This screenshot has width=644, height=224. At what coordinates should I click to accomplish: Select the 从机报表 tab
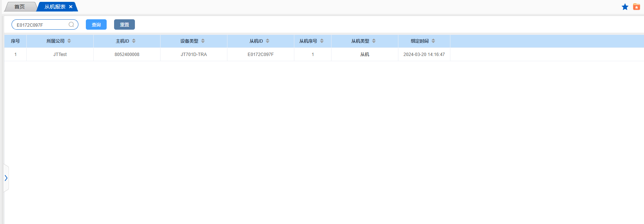55,7
